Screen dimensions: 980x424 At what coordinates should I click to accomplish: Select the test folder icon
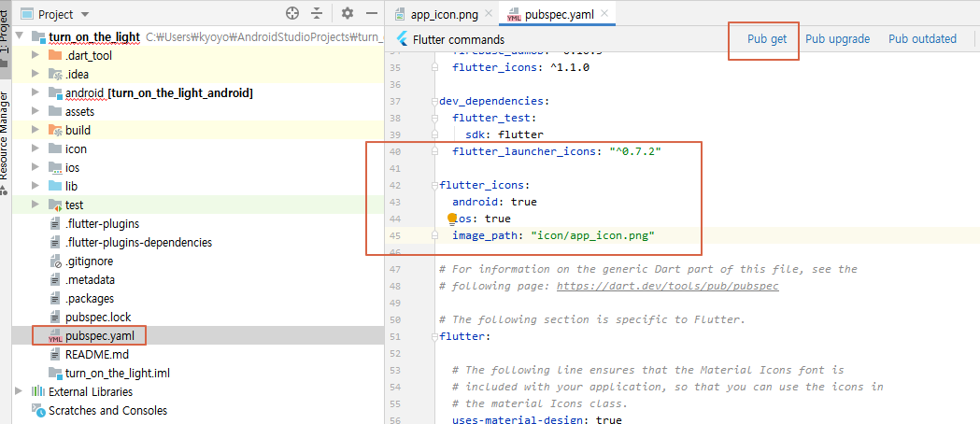(x=54, y=205)
